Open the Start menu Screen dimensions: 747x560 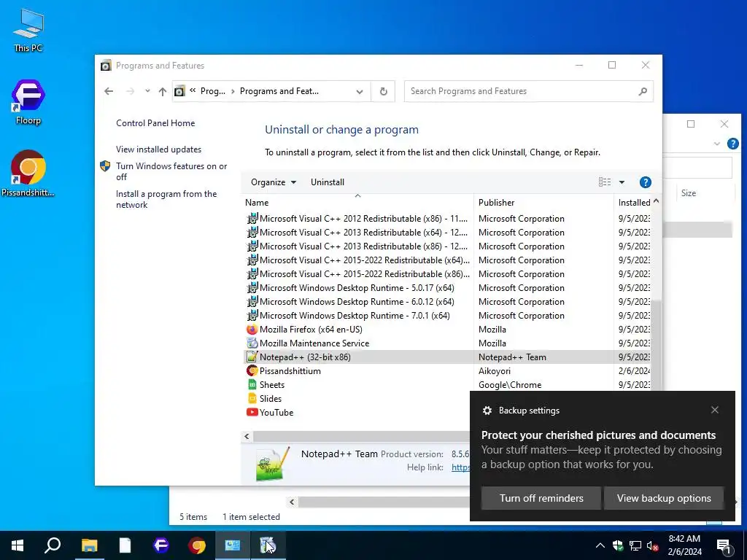[18, 545]
